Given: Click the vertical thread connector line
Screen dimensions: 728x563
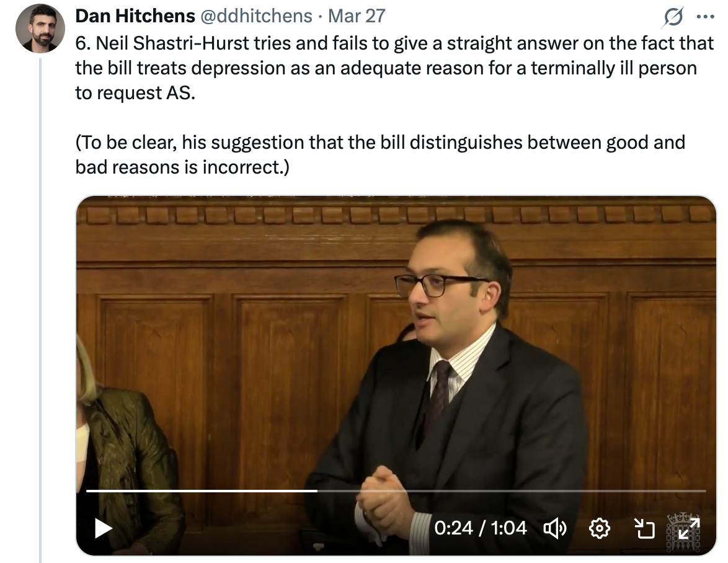Looking at the screenshot, I should pyautogui.click(x=40, y=310).
